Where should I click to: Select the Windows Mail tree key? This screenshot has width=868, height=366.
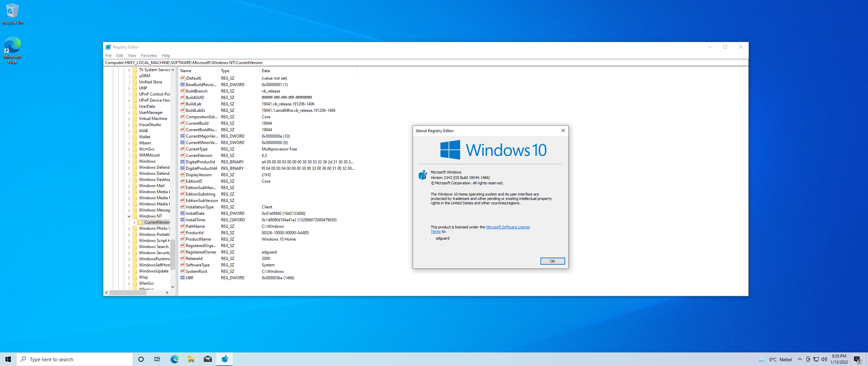pos(152,186)
